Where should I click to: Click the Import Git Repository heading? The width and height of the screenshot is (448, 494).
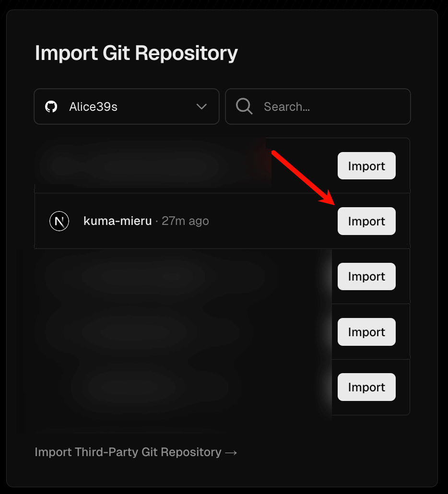[x=136, y=53]
